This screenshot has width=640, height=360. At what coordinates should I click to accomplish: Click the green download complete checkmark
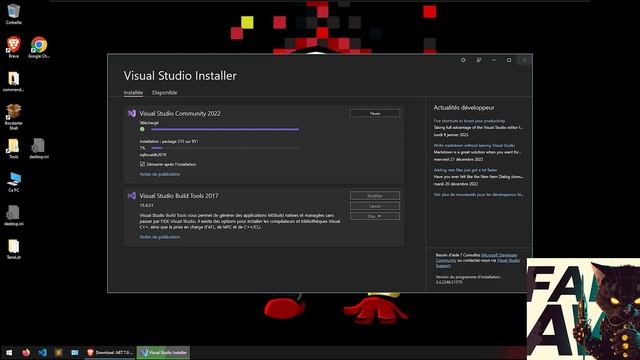coord(142,129)
